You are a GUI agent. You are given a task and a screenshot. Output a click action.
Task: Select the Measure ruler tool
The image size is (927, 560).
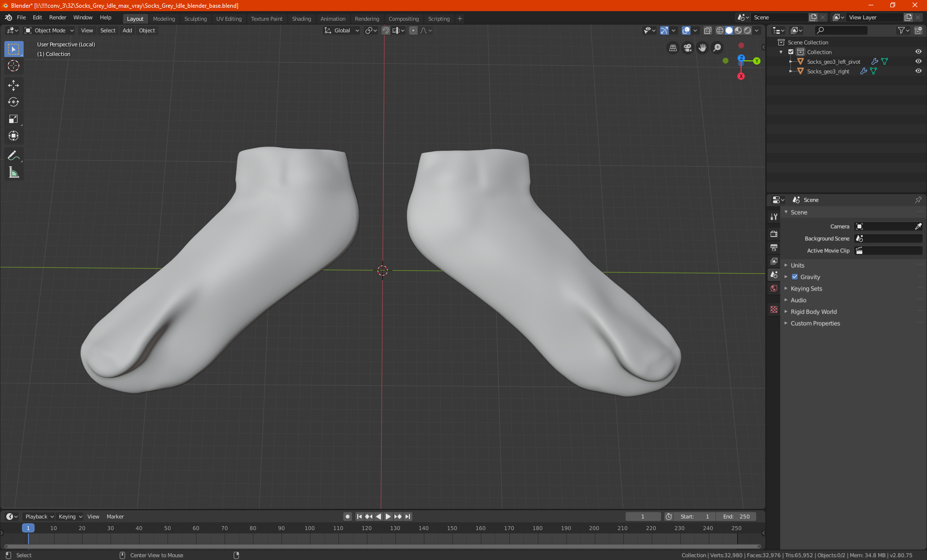click(x=14, y=172)
